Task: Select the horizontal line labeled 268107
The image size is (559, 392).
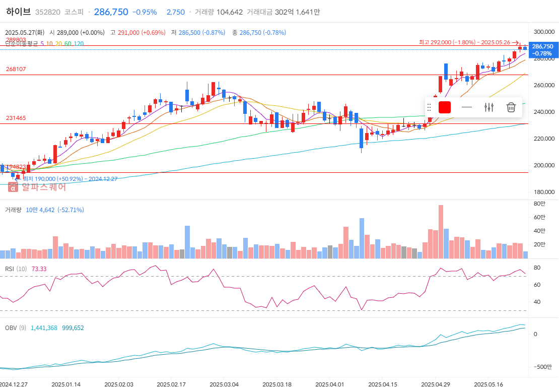Action: 264,75
